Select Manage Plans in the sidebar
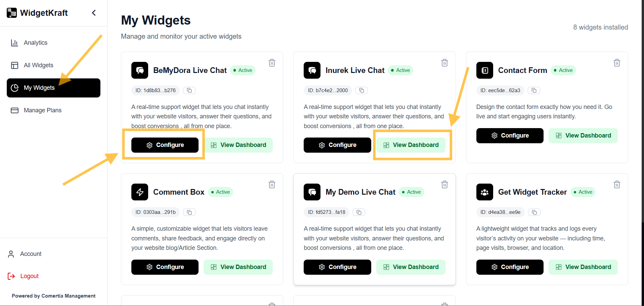Screen dimensions: 644x306 42,110
